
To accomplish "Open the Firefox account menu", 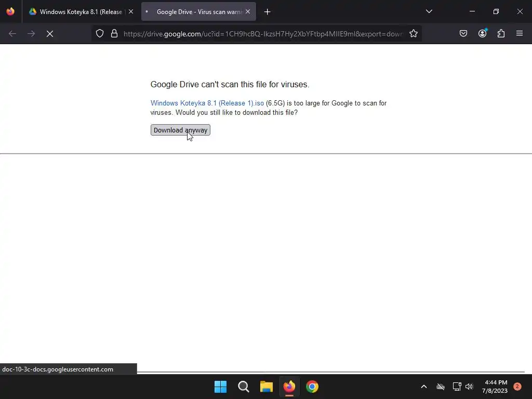I will coord(482,34).
